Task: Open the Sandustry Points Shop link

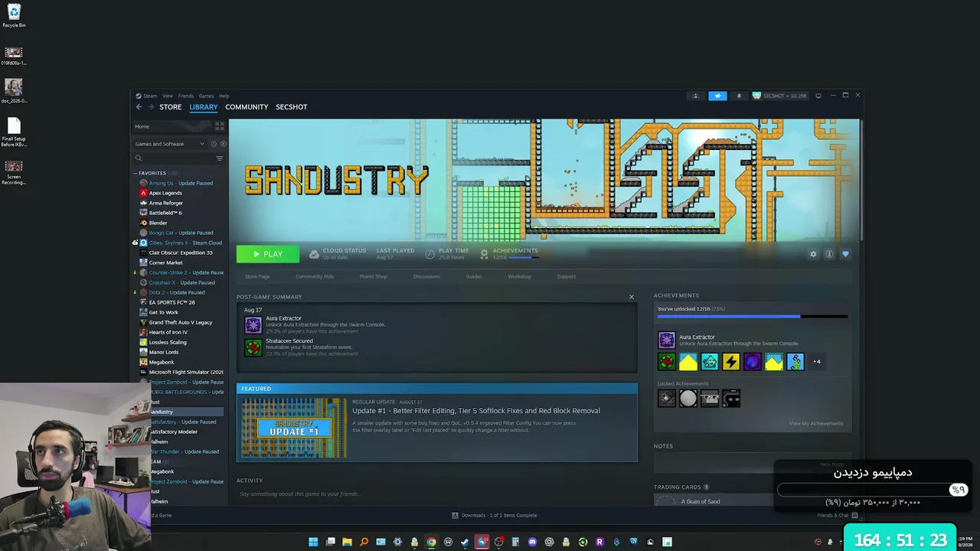Action: click(x=374, y=276)
